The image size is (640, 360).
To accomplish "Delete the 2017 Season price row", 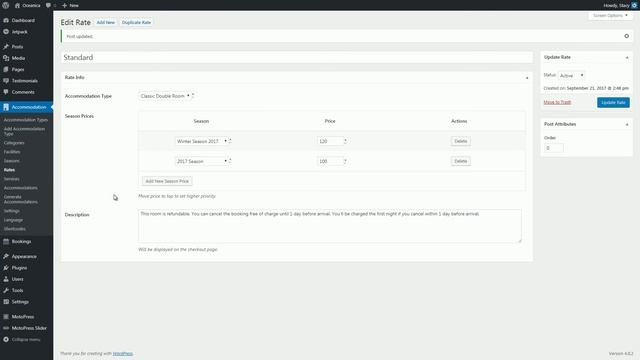I will (460, 161).
